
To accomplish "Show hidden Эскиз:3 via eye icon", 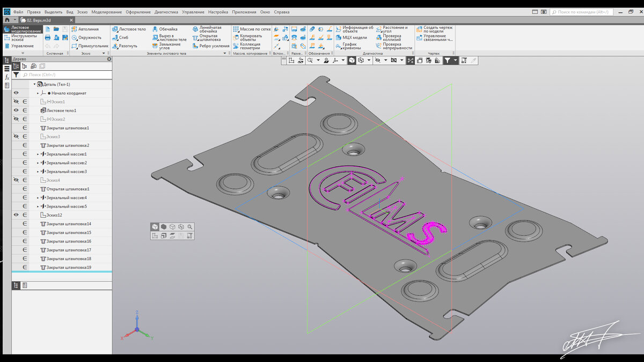I will (x=16, y=136).
